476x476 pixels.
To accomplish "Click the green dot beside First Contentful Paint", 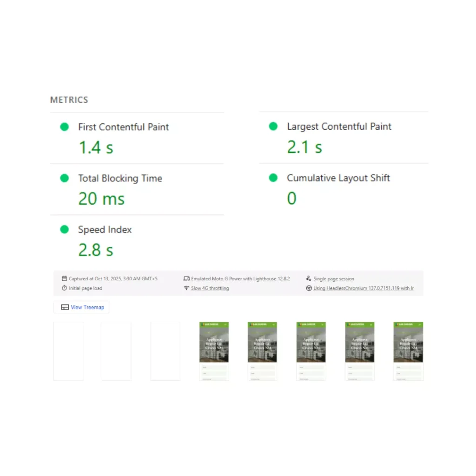I will point(64,127).
